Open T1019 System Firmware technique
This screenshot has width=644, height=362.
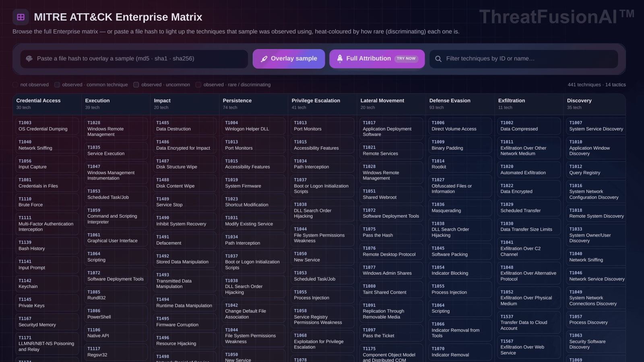click(254, 183)
